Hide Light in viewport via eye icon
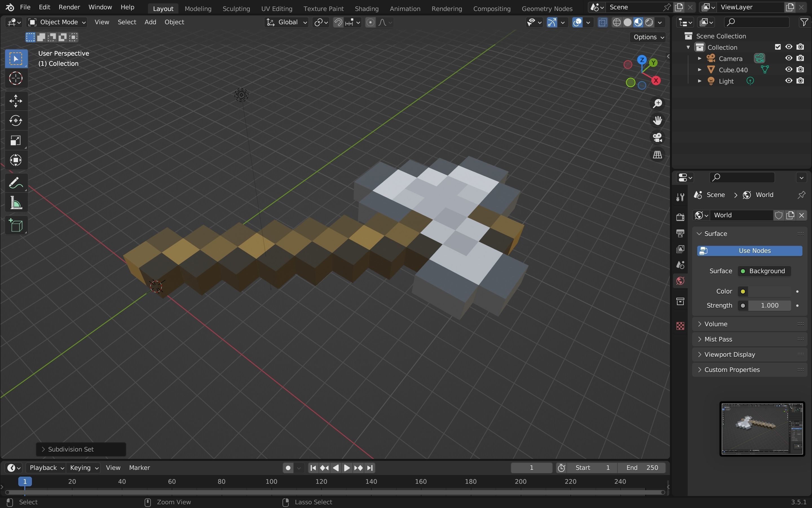 (789, 81)
